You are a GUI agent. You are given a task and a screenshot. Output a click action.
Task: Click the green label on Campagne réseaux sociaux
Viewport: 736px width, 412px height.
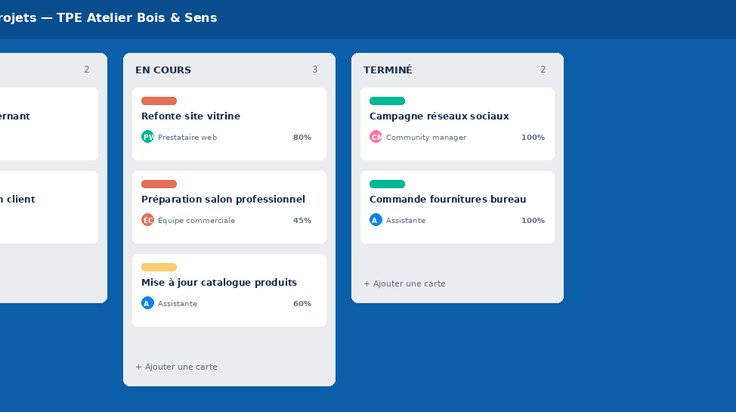click(387, 101)
